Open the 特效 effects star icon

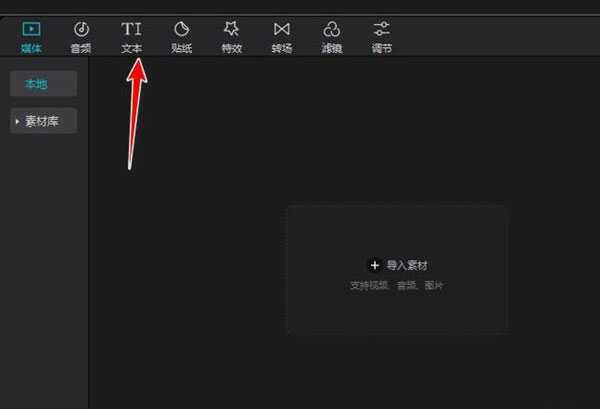pos(232,29)
